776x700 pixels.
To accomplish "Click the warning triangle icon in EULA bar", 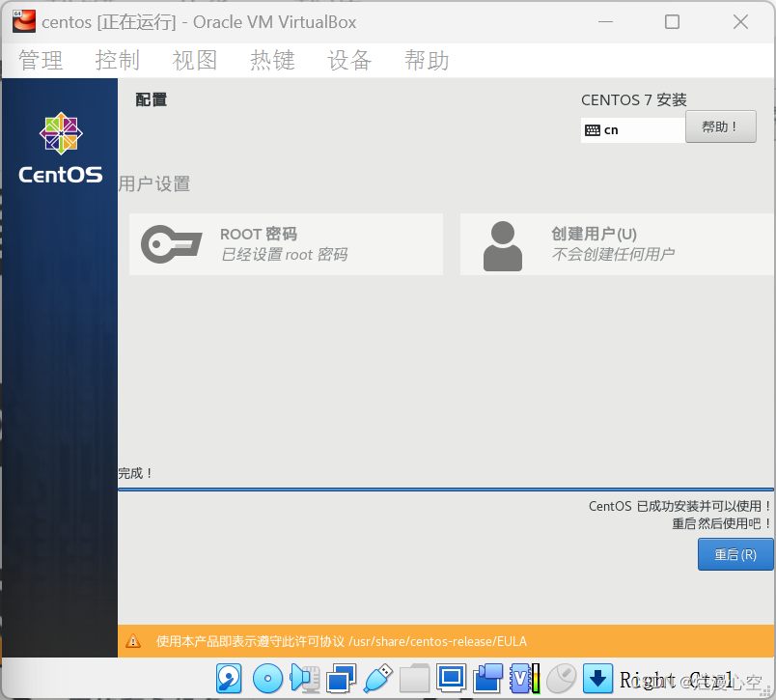I will point(132,641).
